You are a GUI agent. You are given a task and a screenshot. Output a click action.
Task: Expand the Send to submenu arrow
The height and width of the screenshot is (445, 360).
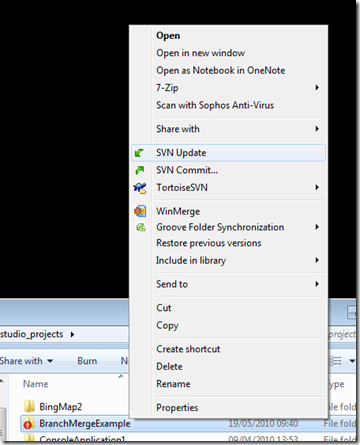click(x=317, y=284)
